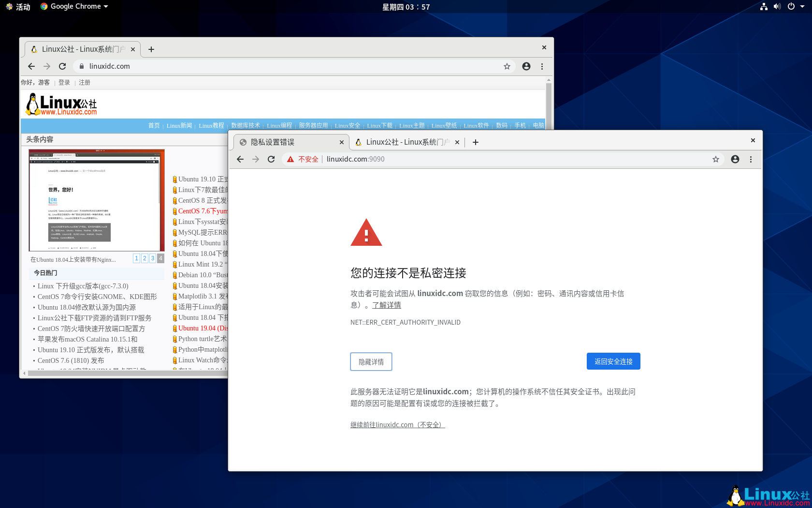
Task: Click the volume icon in the system tray
Action: point(777,6)
